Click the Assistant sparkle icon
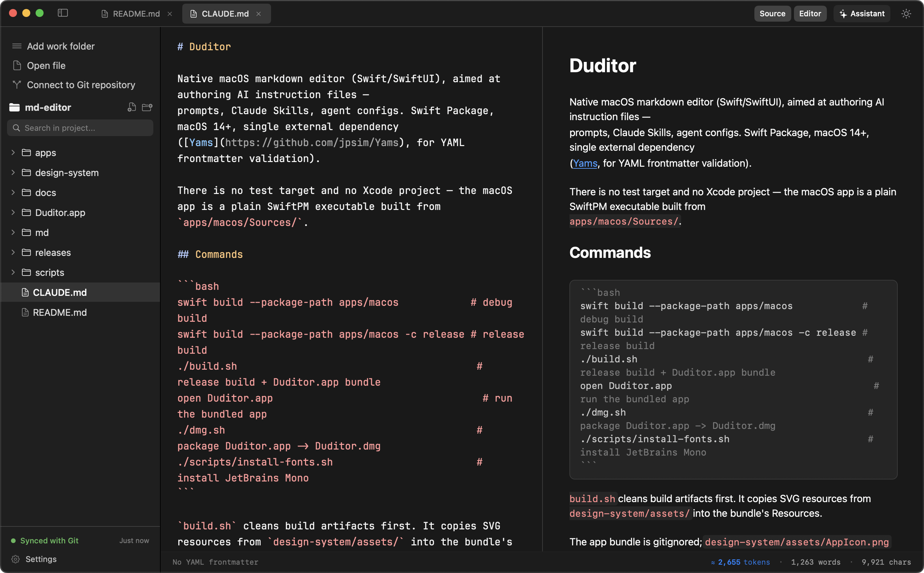Screen dimensions: 924x573 tap(843, 14)
